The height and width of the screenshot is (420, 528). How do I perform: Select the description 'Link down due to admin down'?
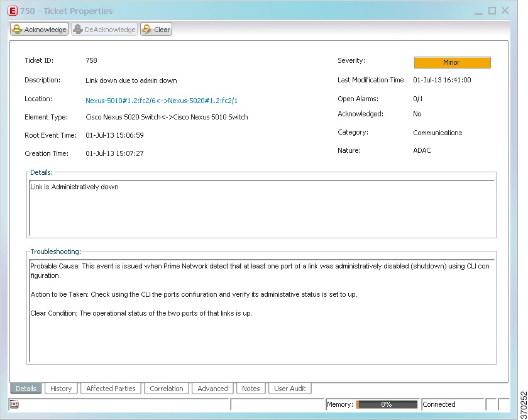pos(131,80)
